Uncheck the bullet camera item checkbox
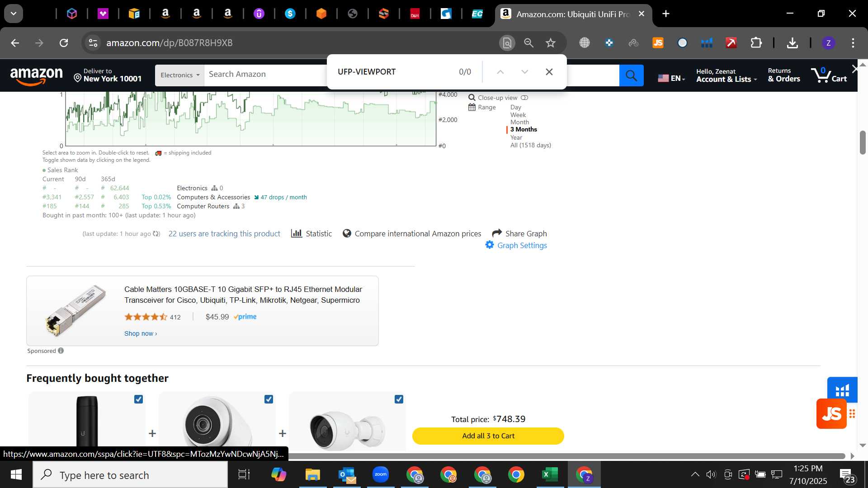868x488 pixels. [x=399, y=399]
